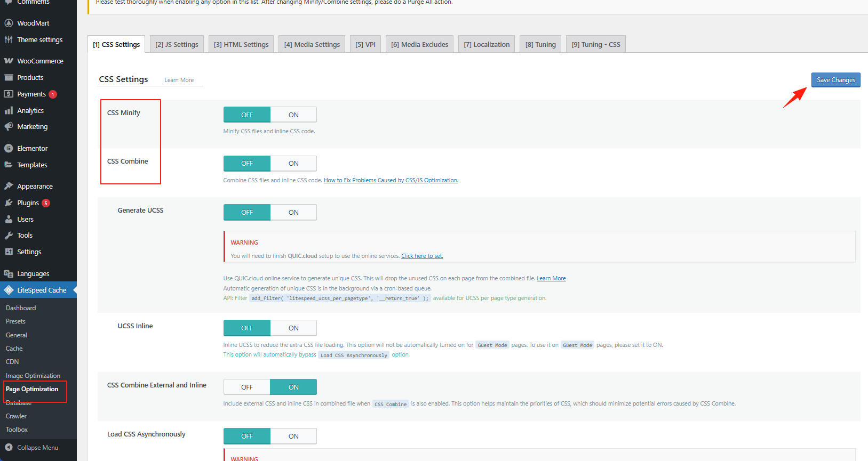Open the LiteSpeed Dashboard submenu
The width and height of the screenshot is (868, 461).
(21, 308)
